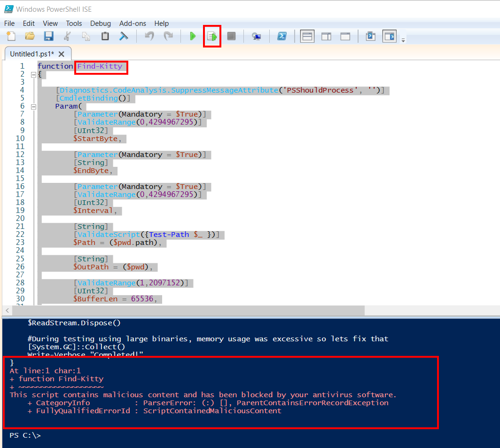
Task: Click ScriptContainedMaliciousContent error id
Action: [212, 411]
